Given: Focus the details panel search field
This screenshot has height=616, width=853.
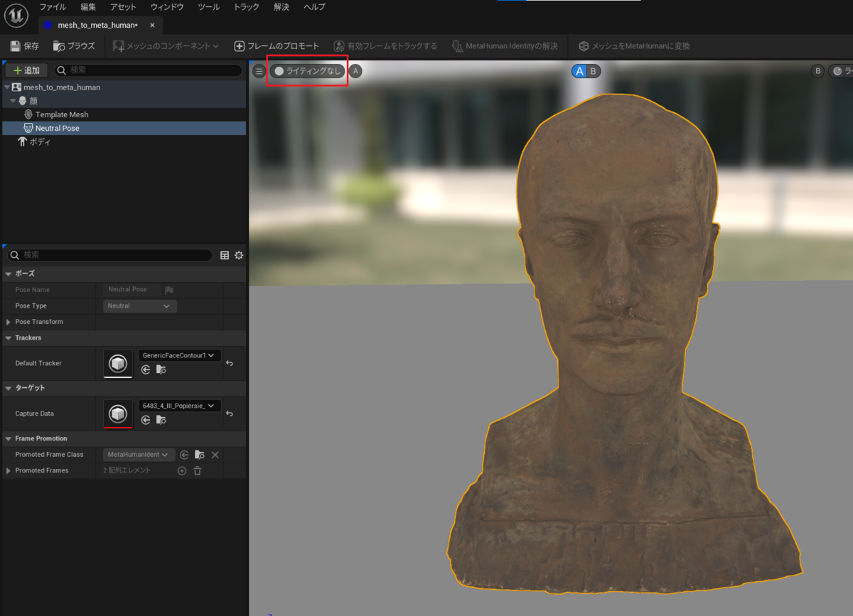Looking at the screenshot, I should (x=110, y=255).
